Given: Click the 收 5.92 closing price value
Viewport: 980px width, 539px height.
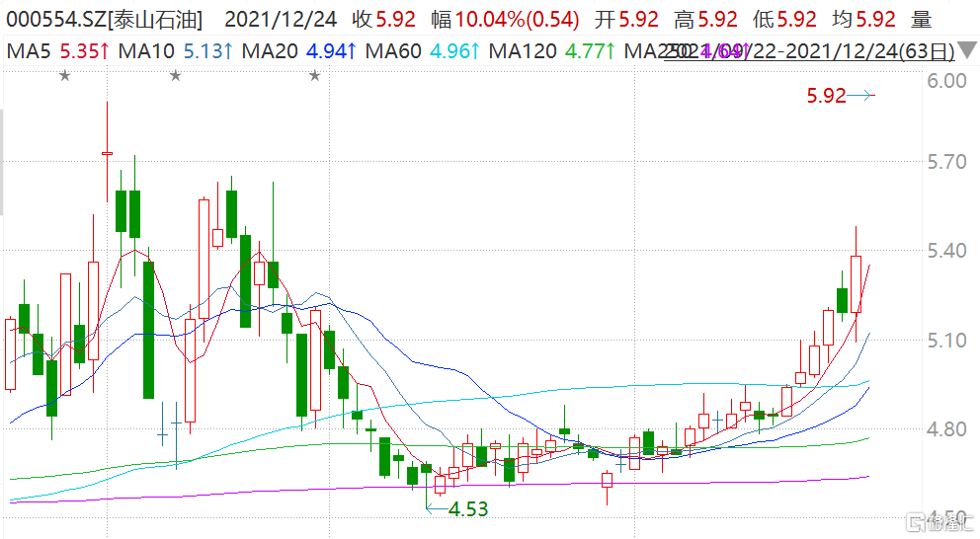Looking at the screenshot, I should click(x=377, y=19).
